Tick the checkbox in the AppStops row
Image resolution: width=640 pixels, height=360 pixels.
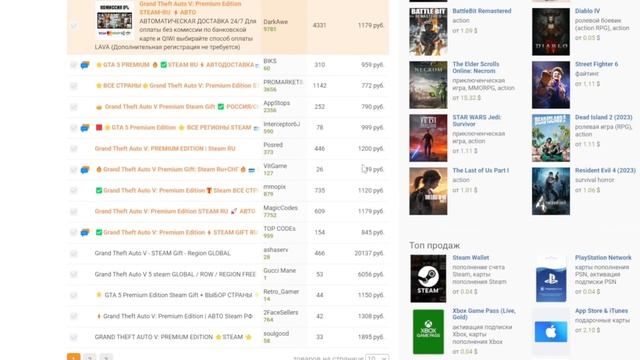click(73, 107)
